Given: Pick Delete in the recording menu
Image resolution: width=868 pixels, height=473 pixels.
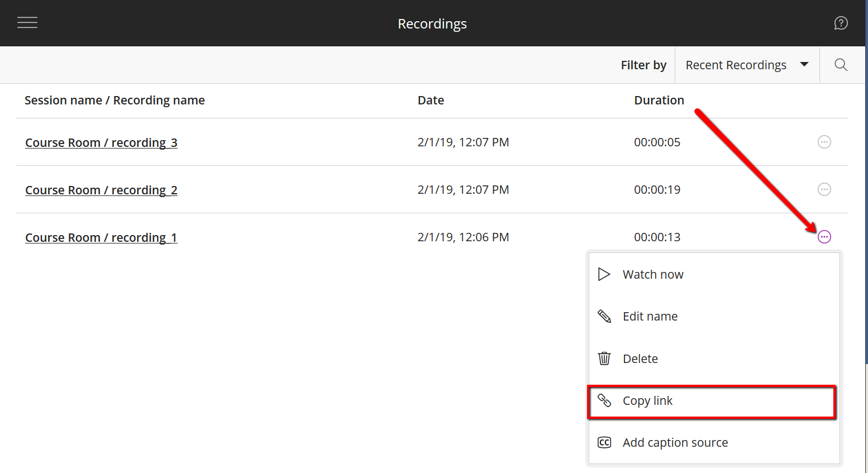Looking at the screenshot, I should pyautogui.click(x=714, y=359).
